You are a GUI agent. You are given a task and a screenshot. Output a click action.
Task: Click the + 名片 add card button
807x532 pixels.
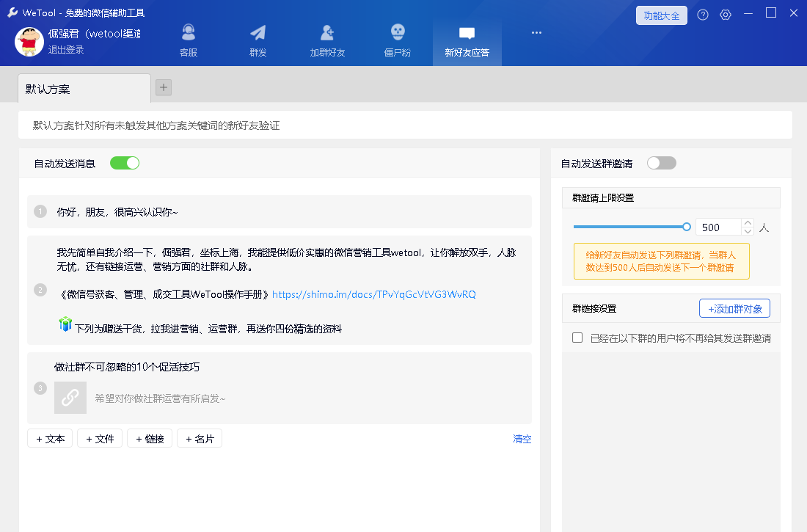[x=200, y=438]
